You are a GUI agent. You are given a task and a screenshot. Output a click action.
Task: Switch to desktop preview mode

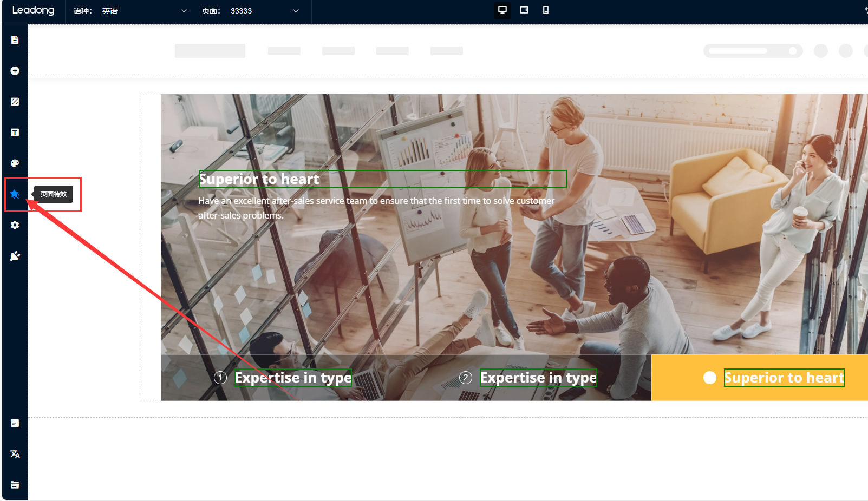pos(502,10)
